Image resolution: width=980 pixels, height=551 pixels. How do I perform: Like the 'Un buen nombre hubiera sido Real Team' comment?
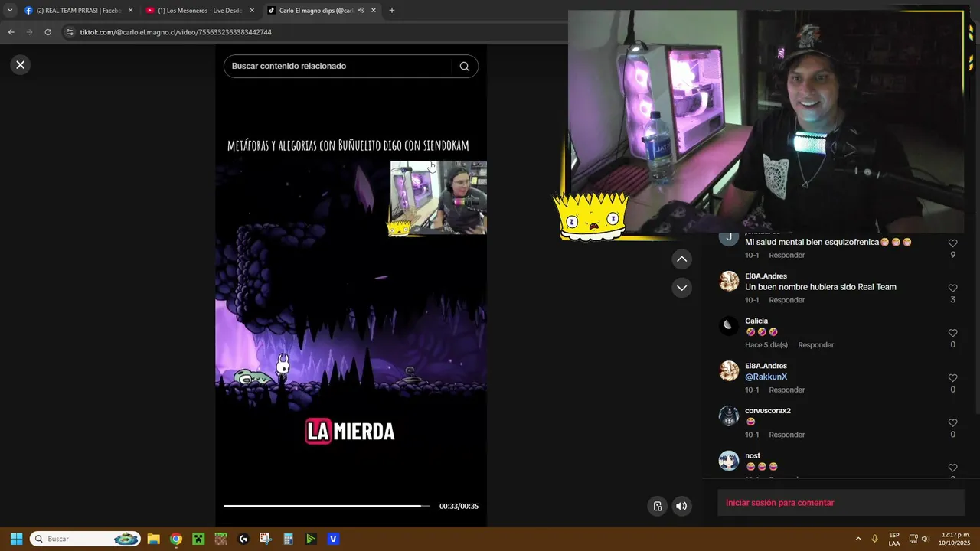tap(952, 289)
